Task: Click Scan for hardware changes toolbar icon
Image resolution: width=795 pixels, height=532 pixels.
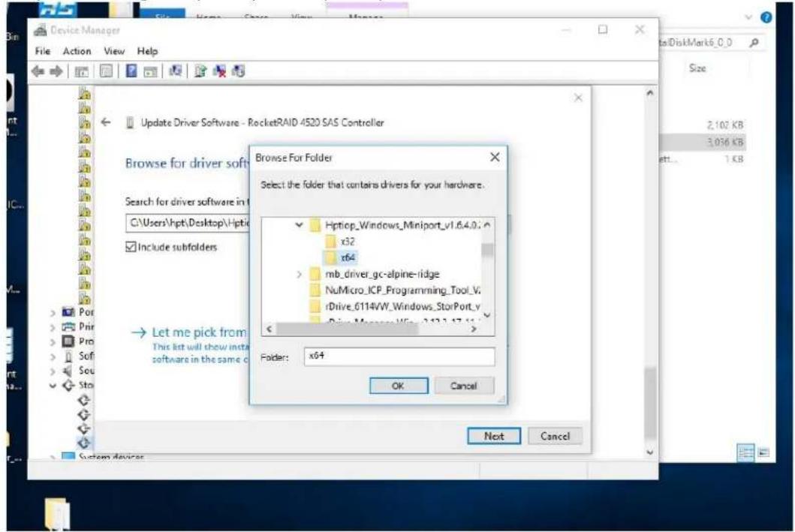Action: coord(176,71)
